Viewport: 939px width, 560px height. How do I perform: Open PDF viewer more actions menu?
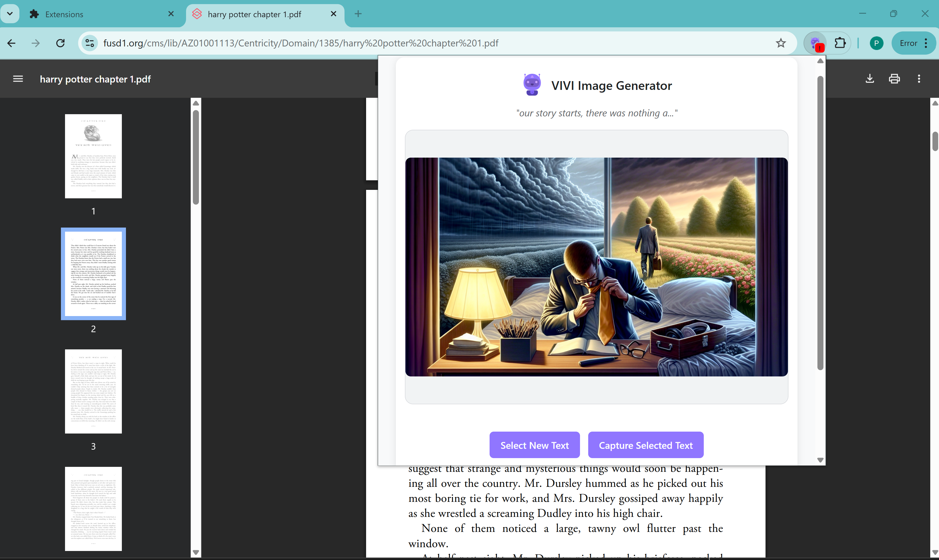tap(919, 78)
